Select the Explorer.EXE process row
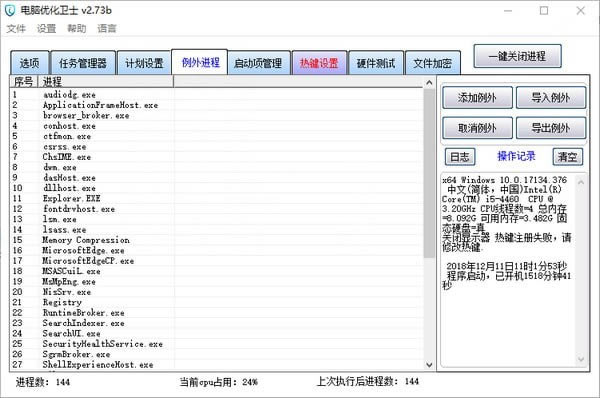The image size is (600, 398). (x=216, y=198)
